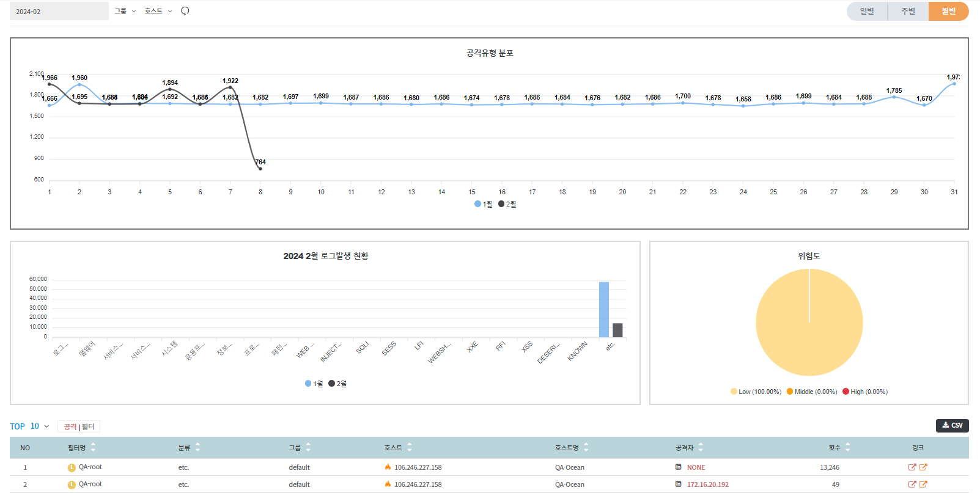
Task: Open red external link icon in row 1
Action: point(912,467)
